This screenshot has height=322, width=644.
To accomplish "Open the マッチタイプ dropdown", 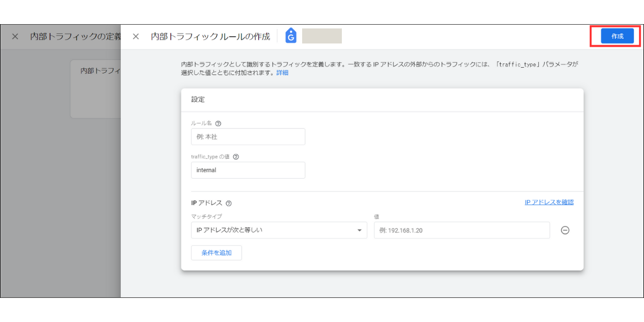I will [279, 230].
